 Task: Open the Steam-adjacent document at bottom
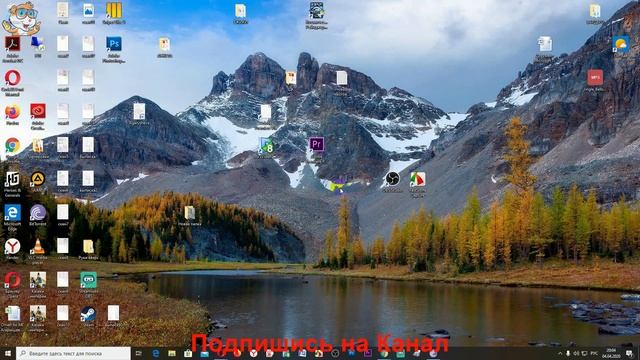pyautogui.click(x=113, y=313)
